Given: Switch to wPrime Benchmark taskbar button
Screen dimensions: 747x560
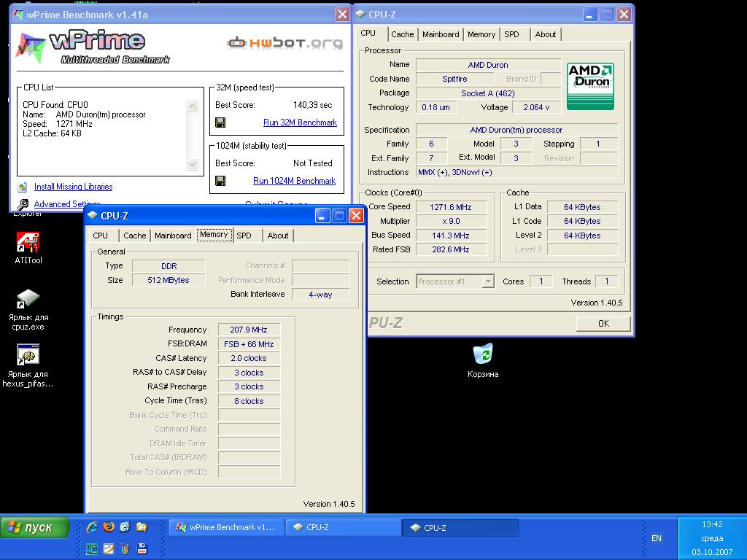Looking at the screenshot, I should pyautogui.click(x=226, y=527).
